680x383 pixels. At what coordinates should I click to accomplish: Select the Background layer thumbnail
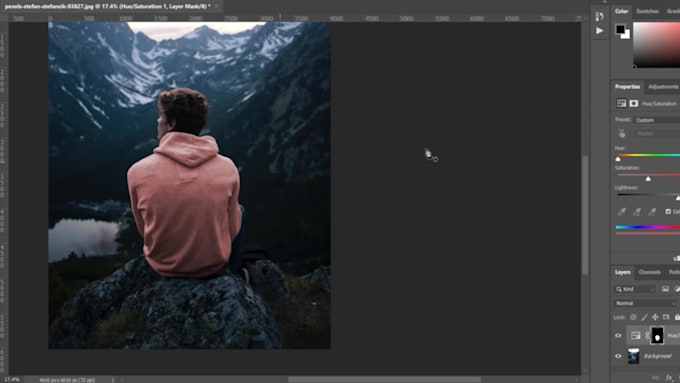pyautogui.click(x=634, y=356)
